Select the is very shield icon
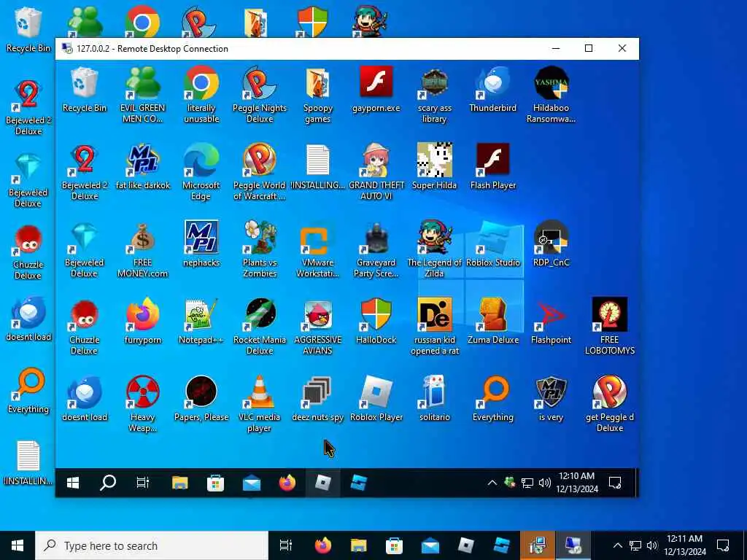The image size is (747, 560). click(551, 392)
